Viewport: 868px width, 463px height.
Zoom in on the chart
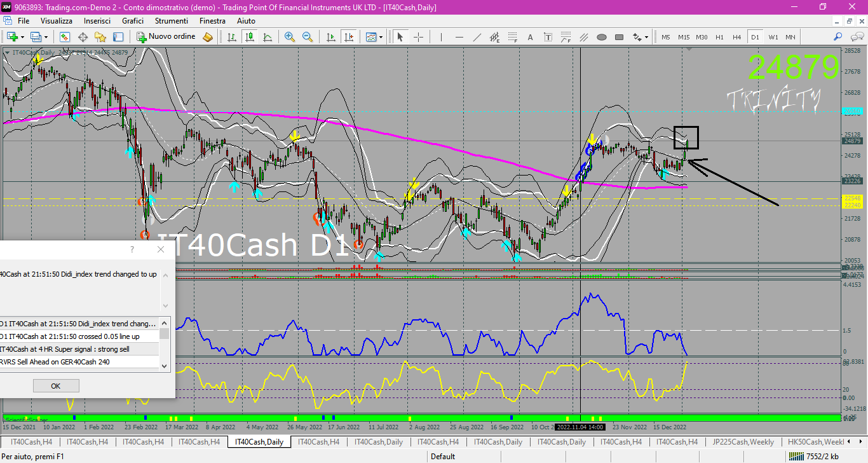coord(290,37)
